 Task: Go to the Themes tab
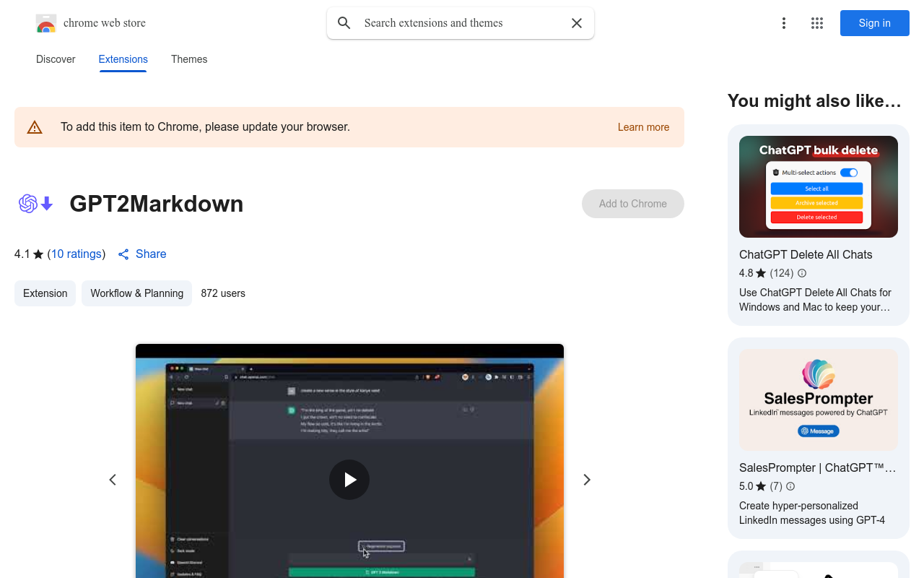189,59
